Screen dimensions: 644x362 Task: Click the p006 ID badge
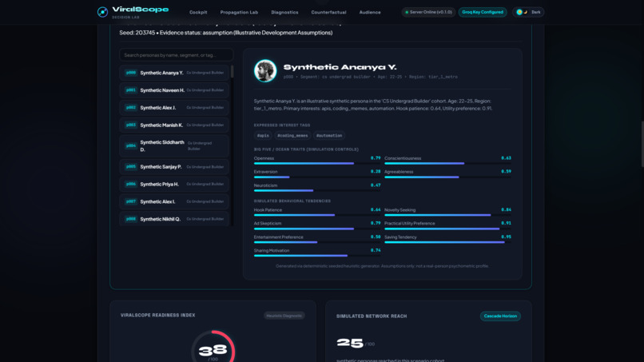130,184
